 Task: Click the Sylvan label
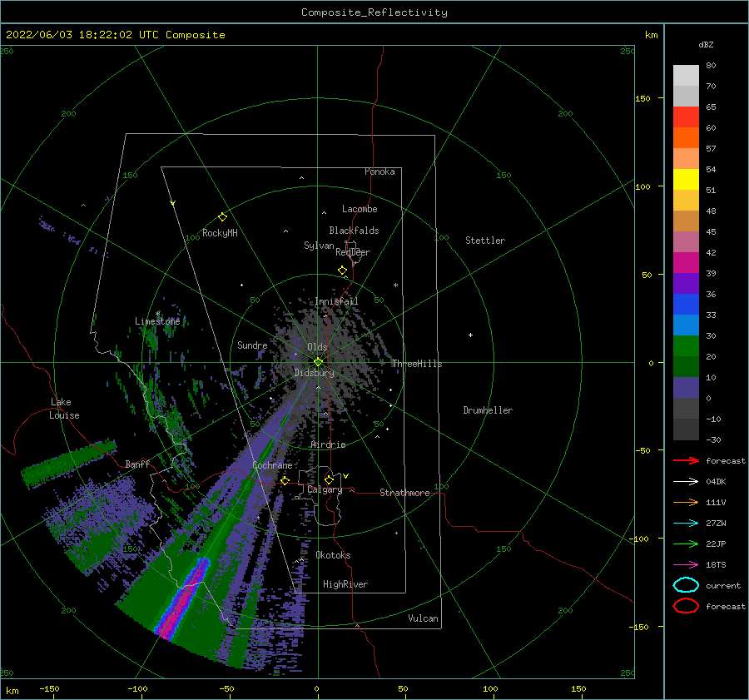[319, 246]
